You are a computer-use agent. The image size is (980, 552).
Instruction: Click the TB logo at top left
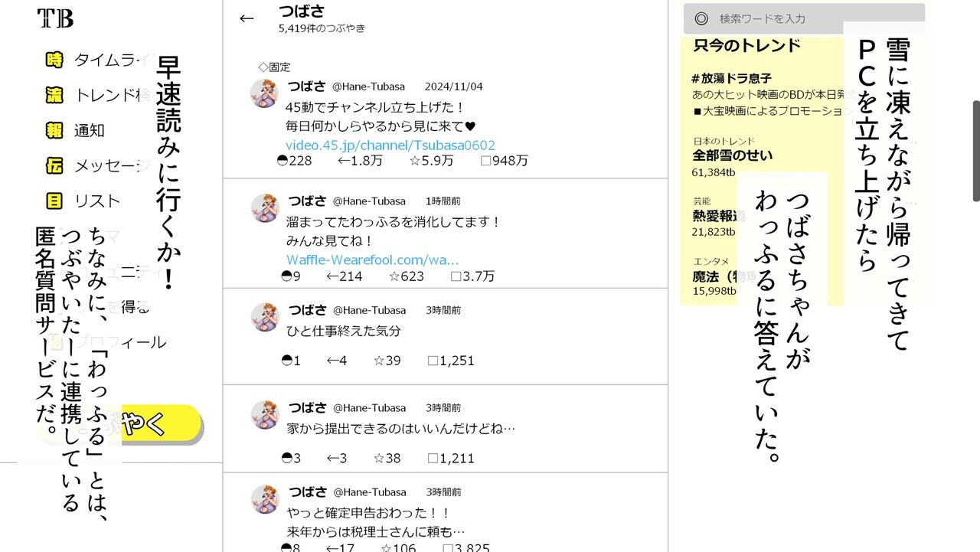tap(55, 18)
